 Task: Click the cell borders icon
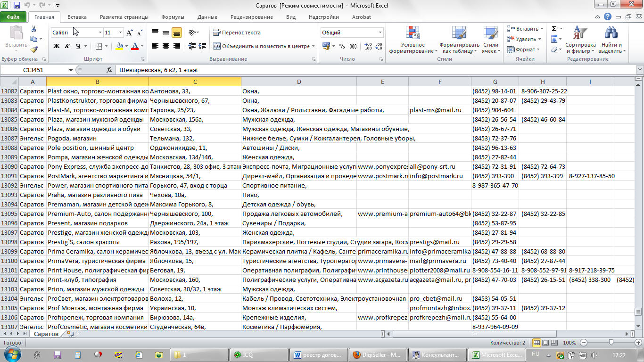[x=99, y=46]
